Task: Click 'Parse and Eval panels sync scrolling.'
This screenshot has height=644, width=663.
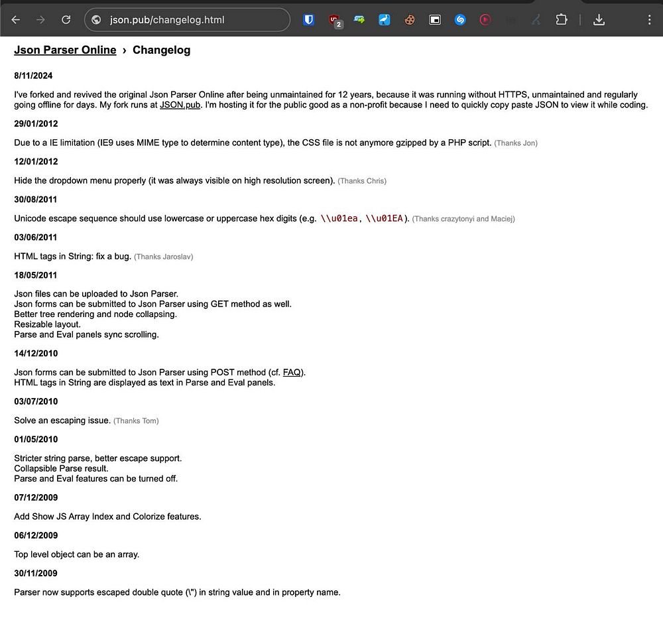Action: click(86, 334)
